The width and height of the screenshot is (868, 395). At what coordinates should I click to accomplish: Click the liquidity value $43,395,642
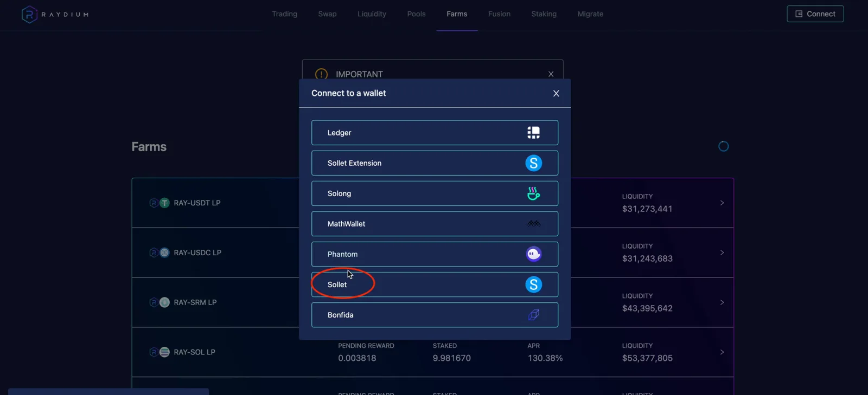pos(647,308)
